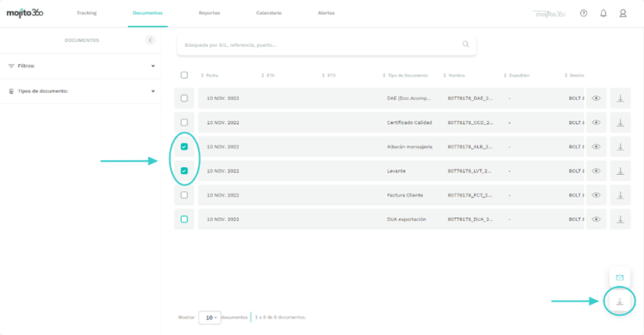Viewport: 644px width, 335px height.
Task: Open the user profile icon
Action: pyautogui.click(x=623, y=13)
